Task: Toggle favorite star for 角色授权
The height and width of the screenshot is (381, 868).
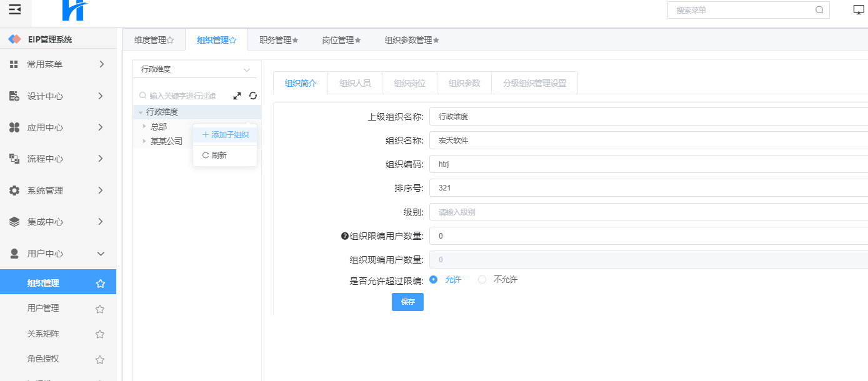Action: (99, 360)
